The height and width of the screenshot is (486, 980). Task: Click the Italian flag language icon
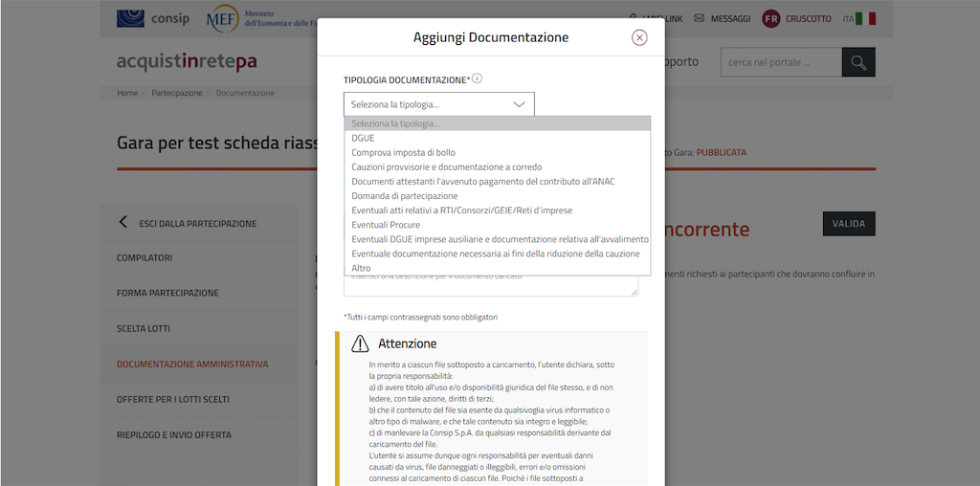pyautogui.click(x=865, y=18)
